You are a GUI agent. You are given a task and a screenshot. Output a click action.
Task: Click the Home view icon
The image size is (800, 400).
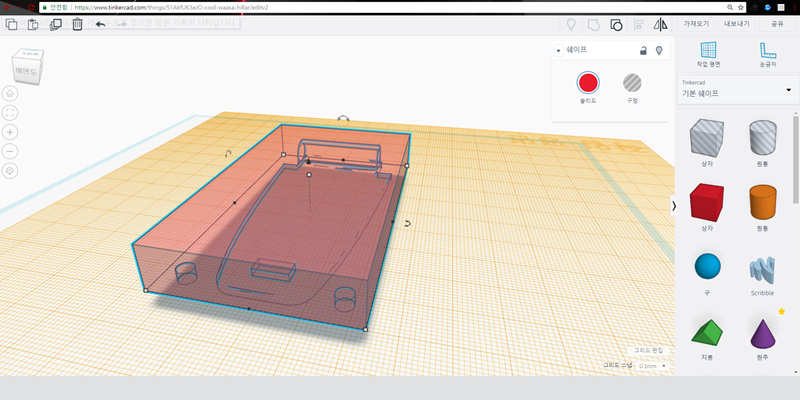click(x=10, y=93)
